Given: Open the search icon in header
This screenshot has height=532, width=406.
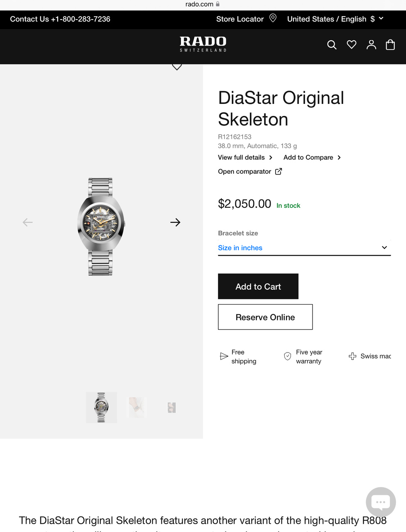Looking at the screenshot, I should (332, 45).
